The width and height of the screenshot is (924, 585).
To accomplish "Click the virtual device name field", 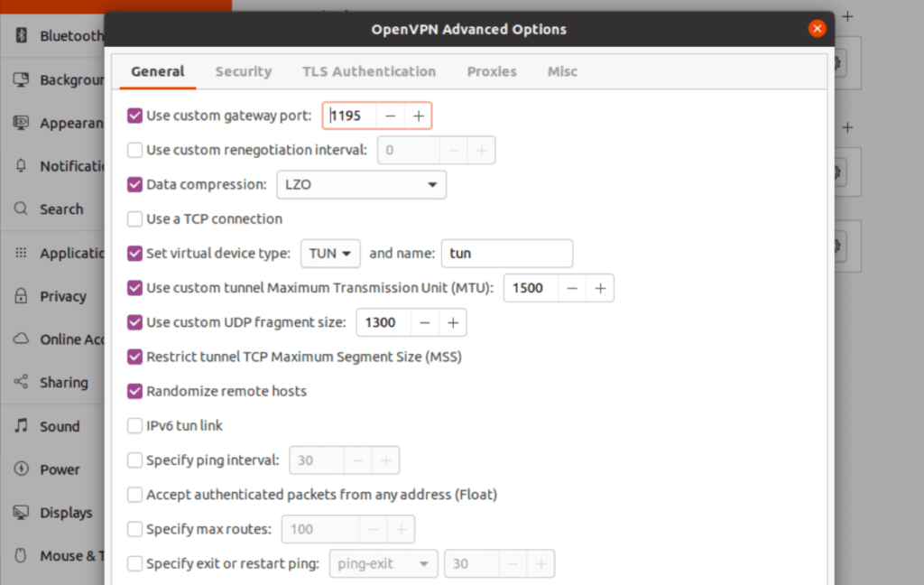I will [506, 254].
